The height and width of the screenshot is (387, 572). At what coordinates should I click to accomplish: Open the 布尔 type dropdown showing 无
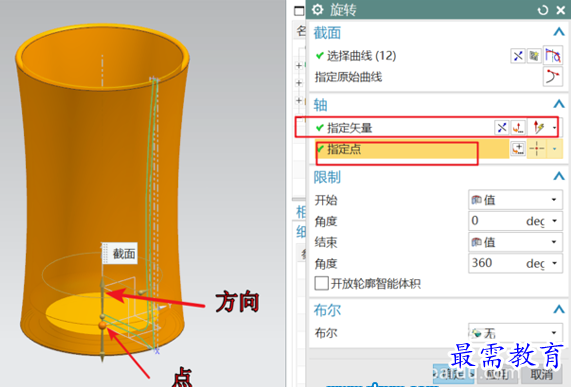515,333
